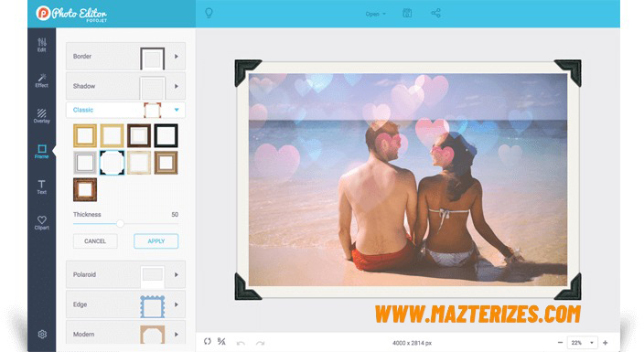Click the Photo Editor FotoJet logo
The image size is (644, 352).
tap(71, 14)
